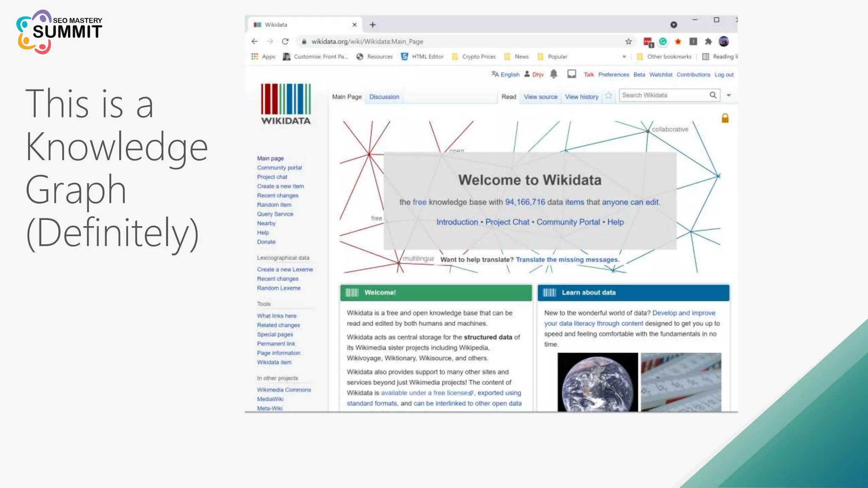The image size is (868, 488).
Task: Click the Chrome media control circle icon
Action: pos(674,25)
